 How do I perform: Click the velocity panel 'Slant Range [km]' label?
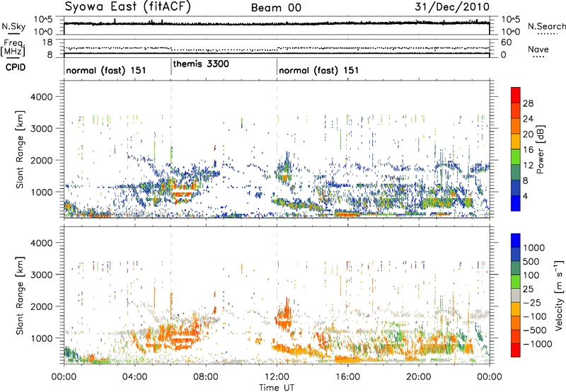(20, 295)
